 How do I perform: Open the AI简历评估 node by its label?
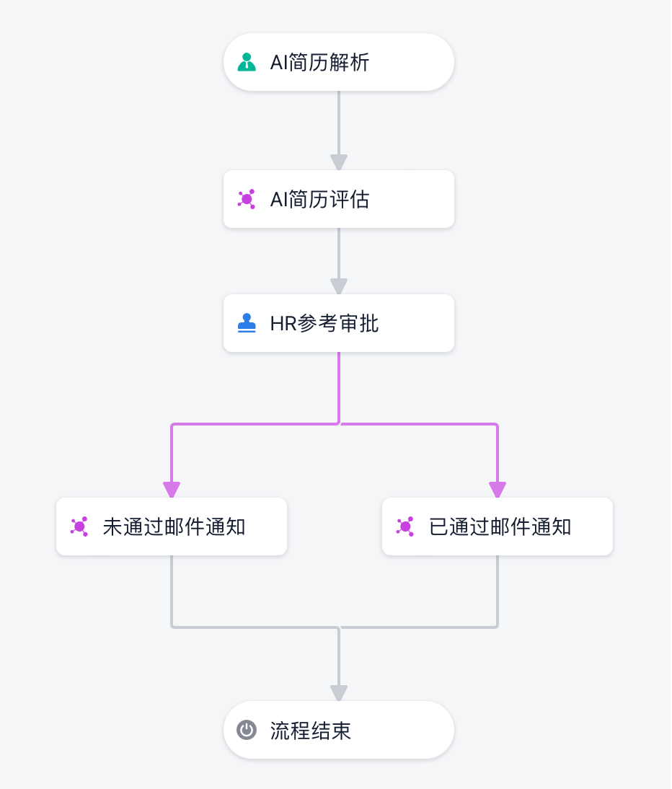click(x=319, y=199)
